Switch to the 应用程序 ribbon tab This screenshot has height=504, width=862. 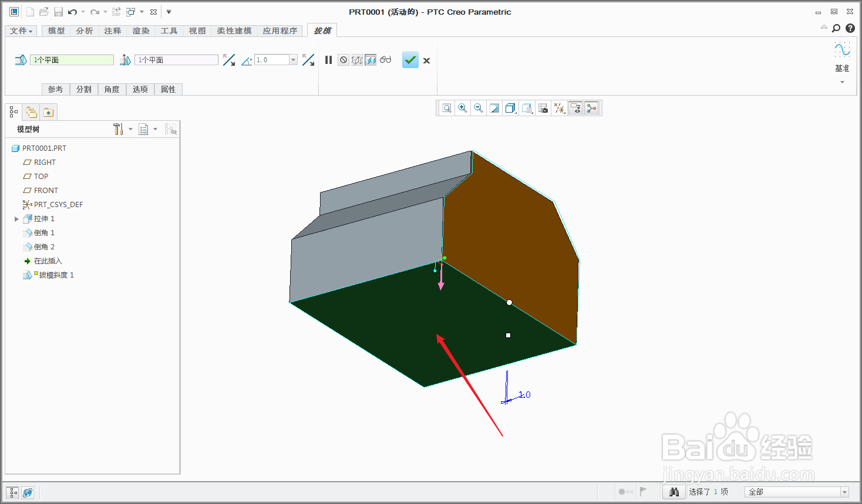[x=280, y=31]
